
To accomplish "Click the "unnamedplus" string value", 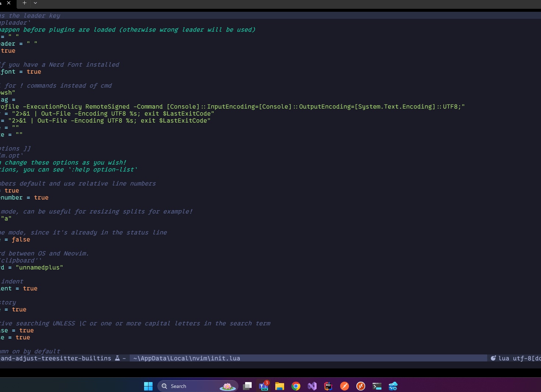I will pyautogui.click(x=39, y=268).
